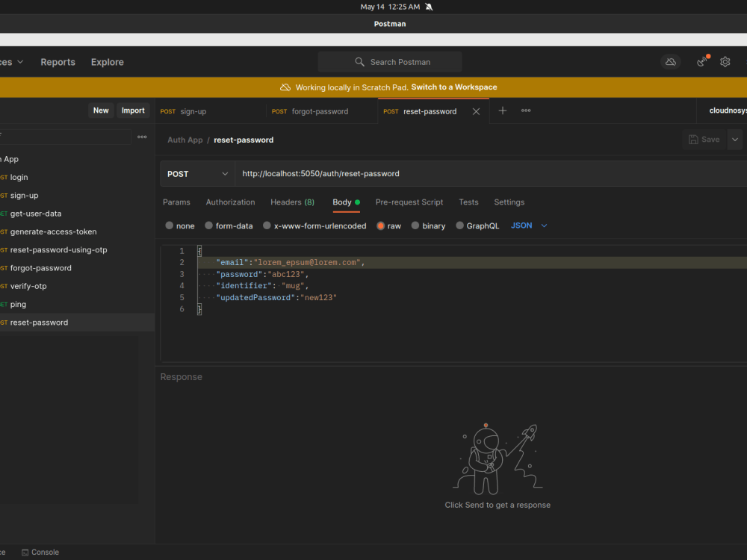The width and height of the screenshot is (747, 560).
Task: Switch to the forgot-password request tab
Action: pos(322,111)
